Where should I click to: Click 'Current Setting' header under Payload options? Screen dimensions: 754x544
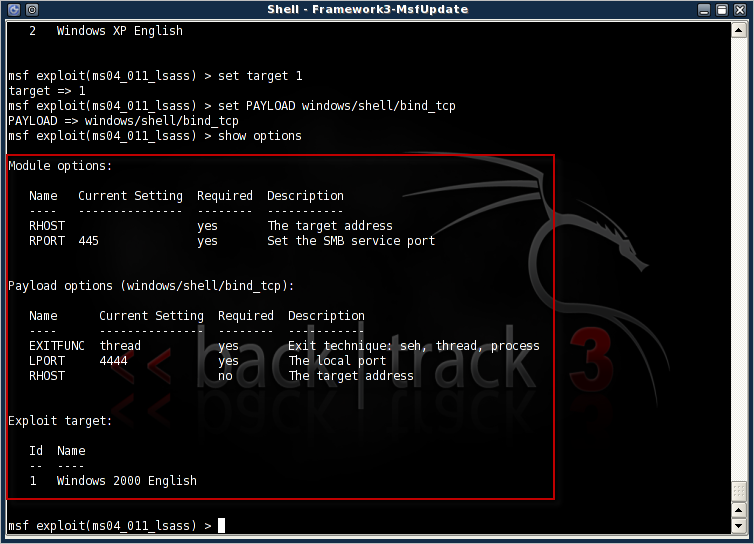(x=151, y=316)
